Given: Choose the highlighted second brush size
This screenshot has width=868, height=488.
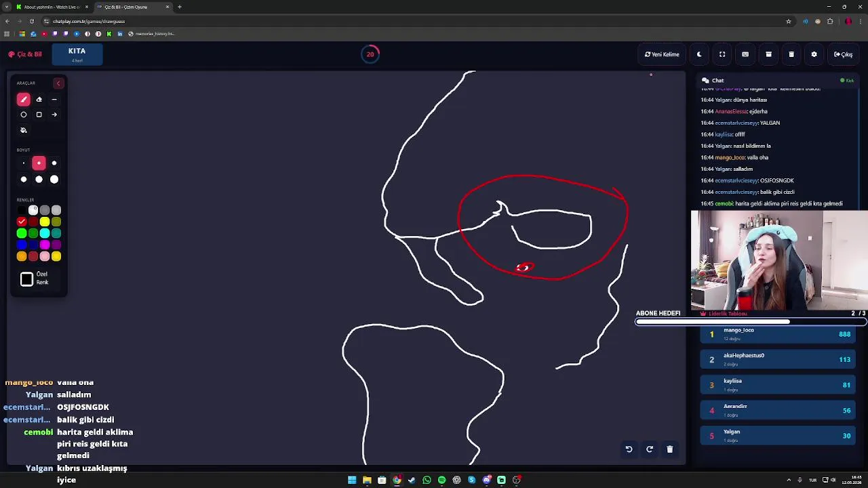Looking at the screenshot, I should click(x=39, y=163).
